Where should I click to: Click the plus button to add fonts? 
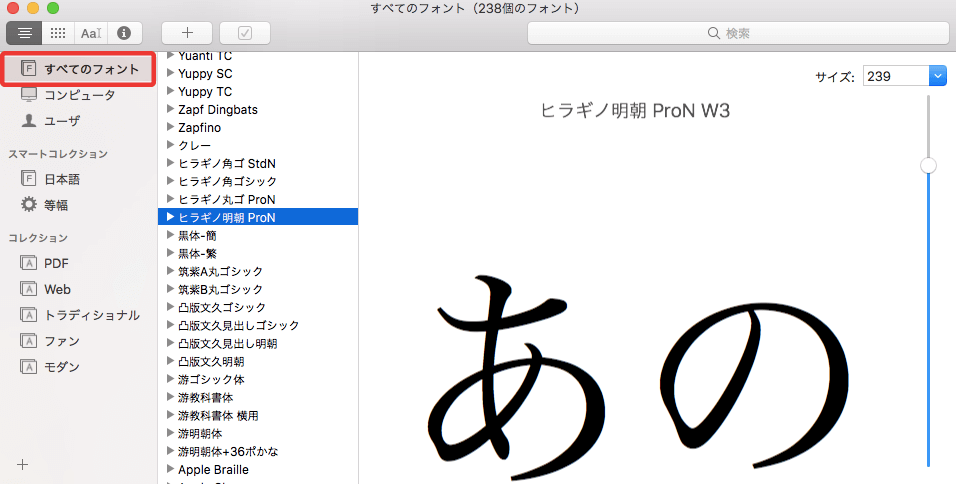pyautogui.click(x=186, y=32)
